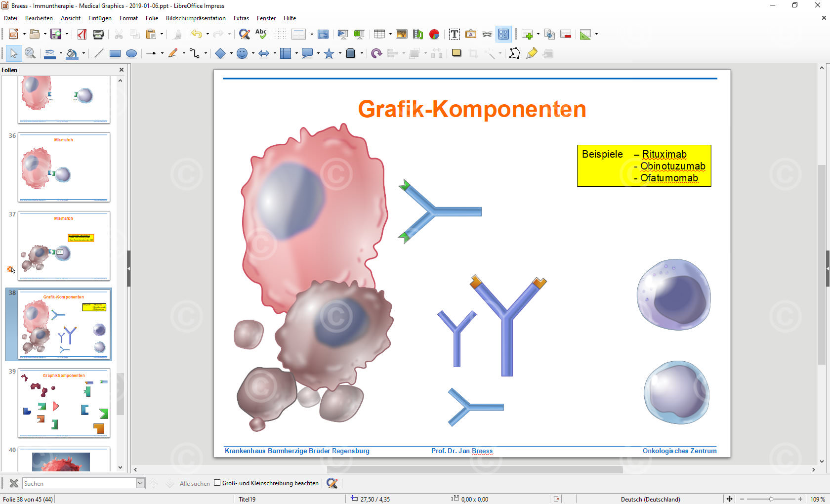
Task: Toggle grid display
Action: click(281, 34)
